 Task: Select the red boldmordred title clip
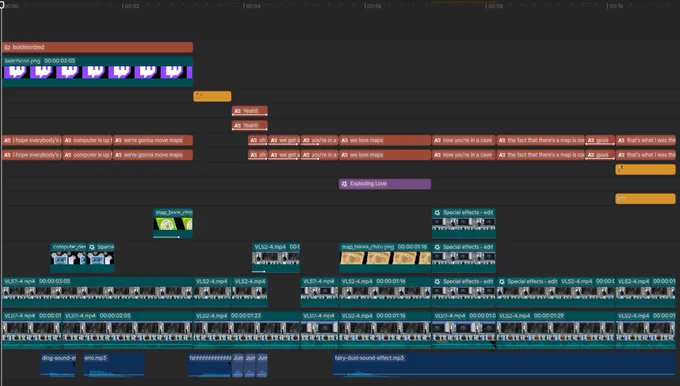[x=97, y=47]
